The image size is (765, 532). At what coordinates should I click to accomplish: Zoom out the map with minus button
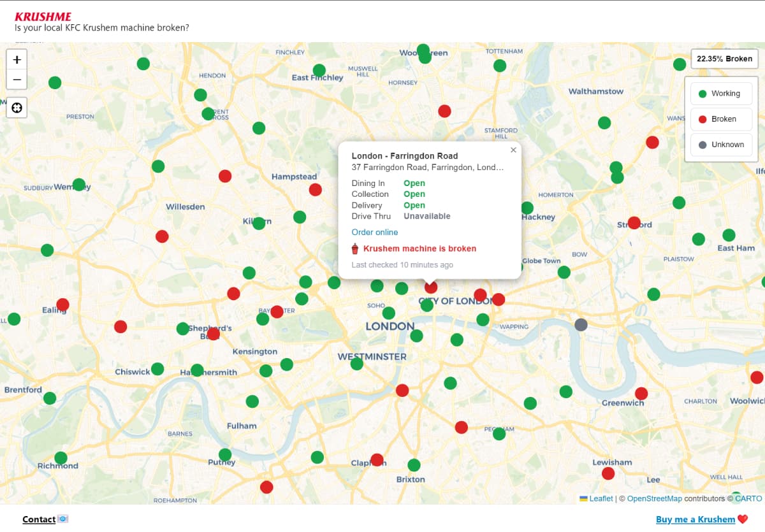(x=17, y=80)
